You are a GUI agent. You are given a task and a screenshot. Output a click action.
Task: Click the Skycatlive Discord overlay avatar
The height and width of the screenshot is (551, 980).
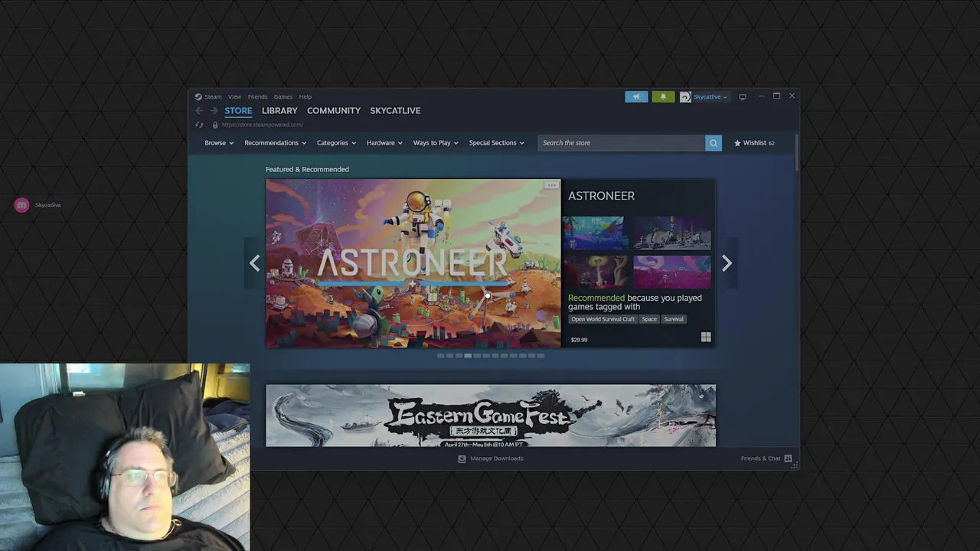coord(21,205)
